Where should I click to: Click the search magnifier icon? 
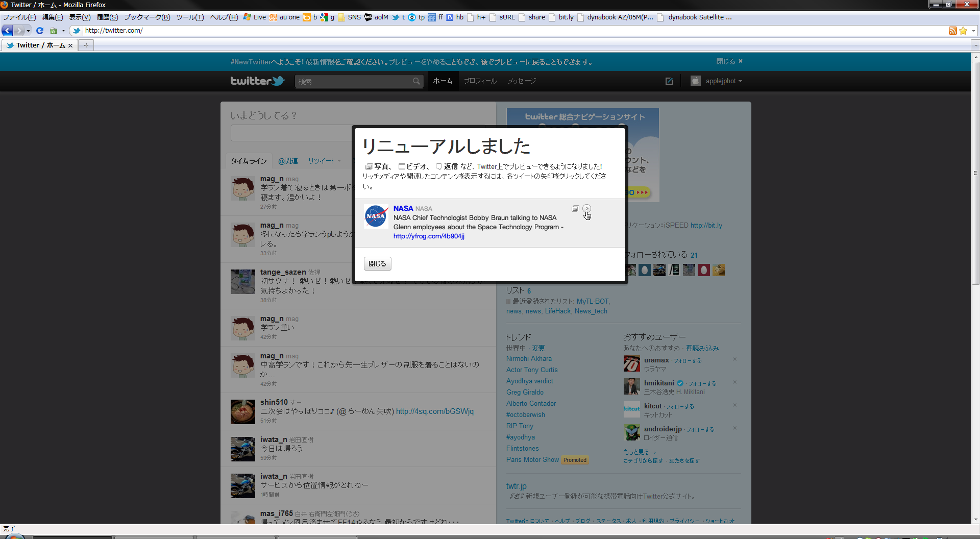[x=416, y=81]
